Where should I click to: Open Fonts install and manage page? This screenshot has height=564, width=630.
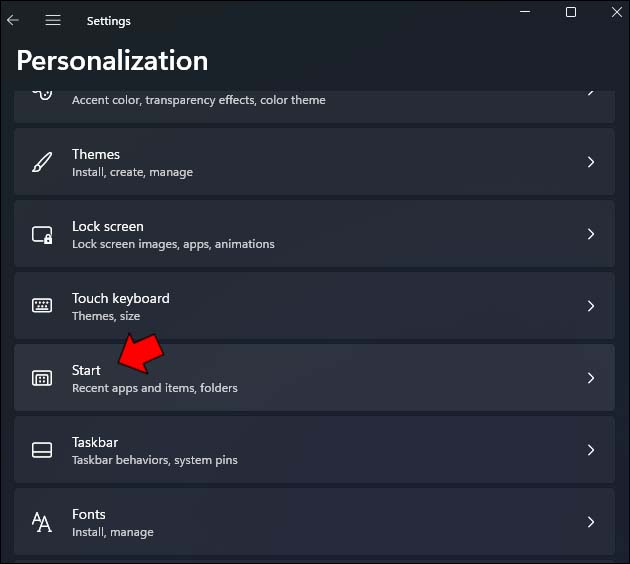pyautogui.click(x=300, y=522)
